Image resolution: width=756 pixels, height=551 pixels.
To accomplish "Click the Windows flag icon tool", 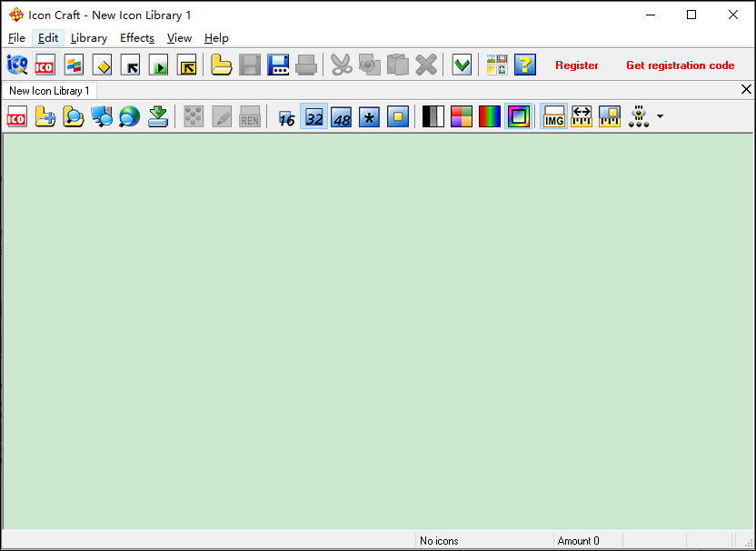I will coord(74,65).
